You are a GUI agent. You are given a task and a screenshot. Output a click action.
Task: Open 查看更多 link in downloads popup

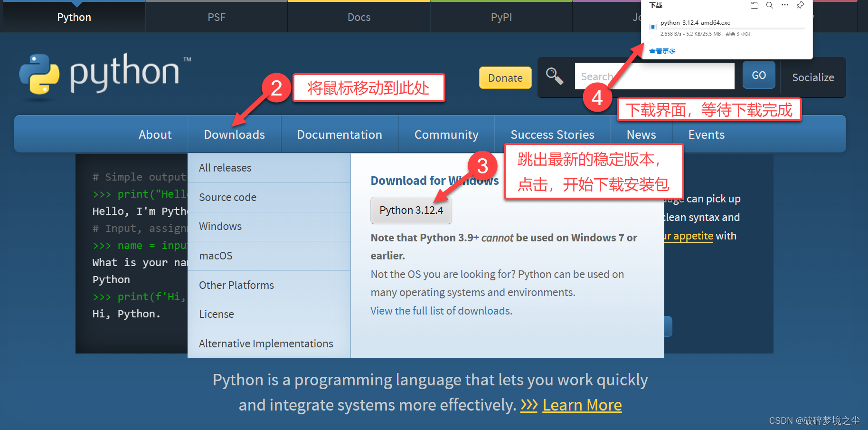[x=662, y=51]
